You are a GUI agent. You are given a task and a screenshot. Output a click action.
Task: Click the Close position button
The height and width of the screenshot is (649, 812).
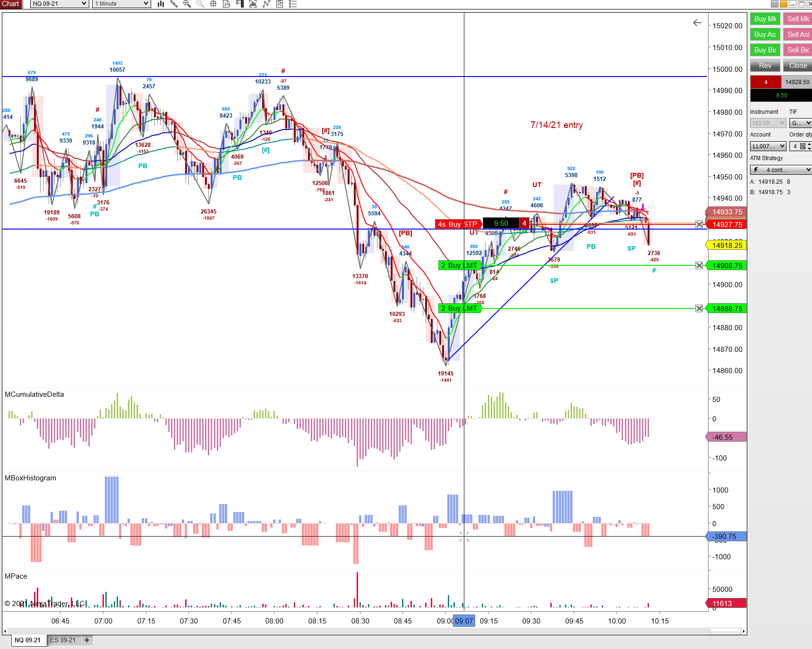tap(798, 66)
